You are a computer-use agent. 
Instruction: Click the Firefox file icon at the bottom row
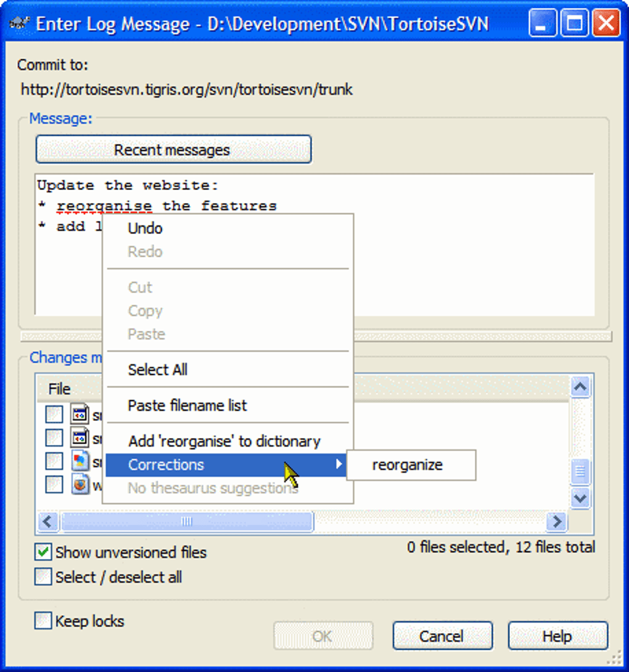pyautogui.click(x=80, y=484)
